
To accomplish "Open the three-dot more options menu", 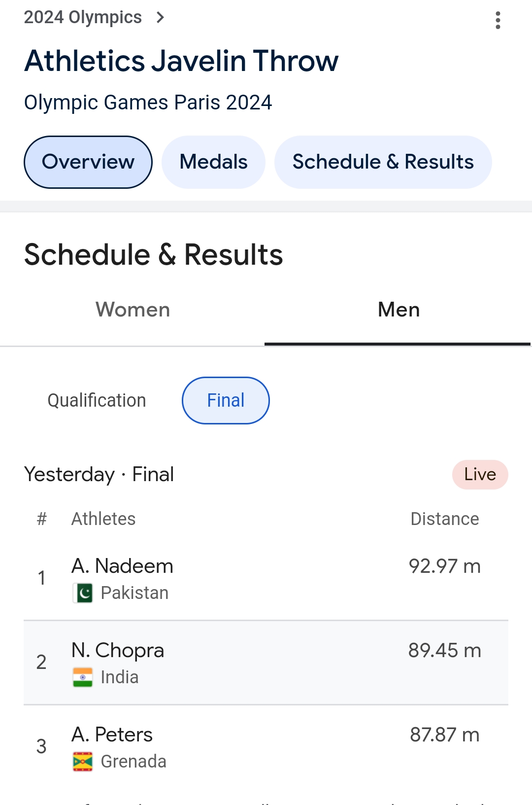I will click(498, 20).
